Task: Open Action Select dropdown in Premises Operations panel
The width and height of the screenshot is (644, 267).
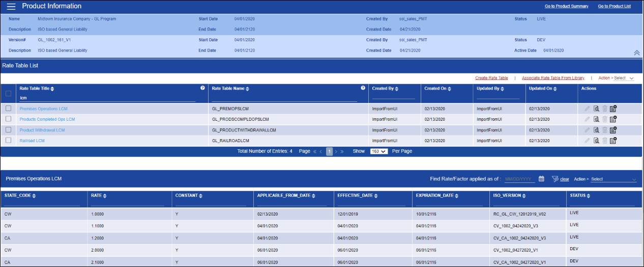Action: pos(613,179)
